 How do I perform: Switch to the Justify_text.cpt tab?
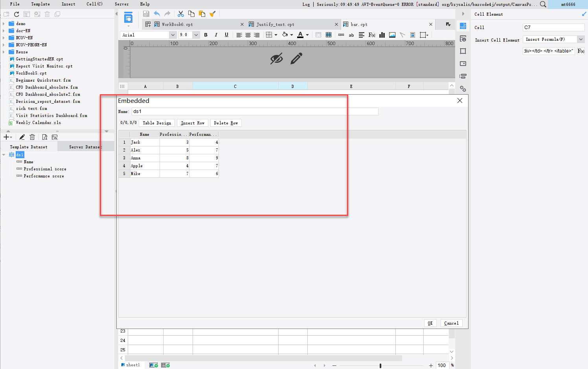[275, 24]
